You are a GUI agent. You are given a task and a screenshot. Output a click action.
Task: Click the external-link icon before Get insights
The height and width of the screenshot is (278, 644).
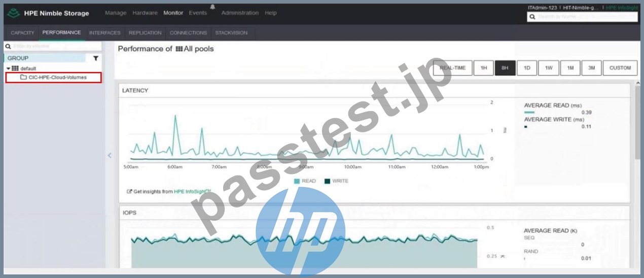click(129, 192)
